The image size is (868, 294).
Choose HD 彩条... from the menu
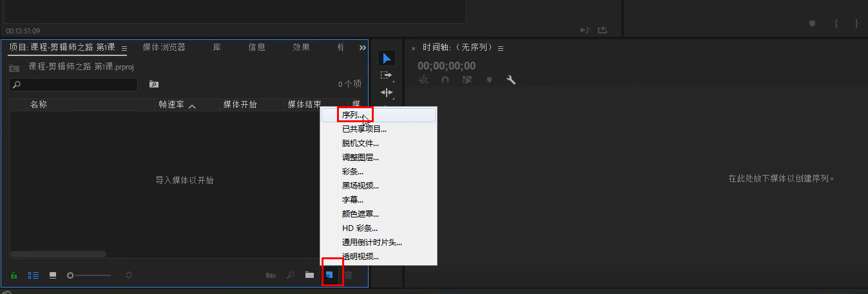(379, 228)
